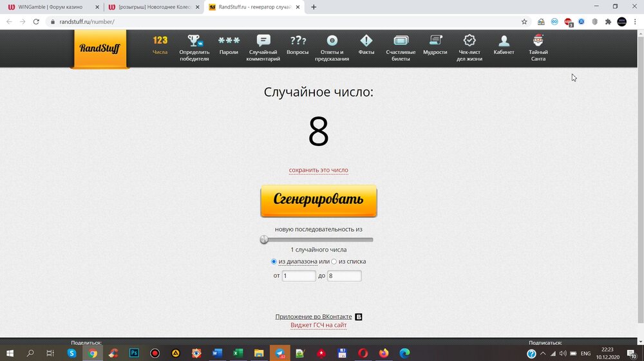Viewport: 644px width, 361px height.
Task: Open Счастливые билеты ticket icon
Action: 401,41
